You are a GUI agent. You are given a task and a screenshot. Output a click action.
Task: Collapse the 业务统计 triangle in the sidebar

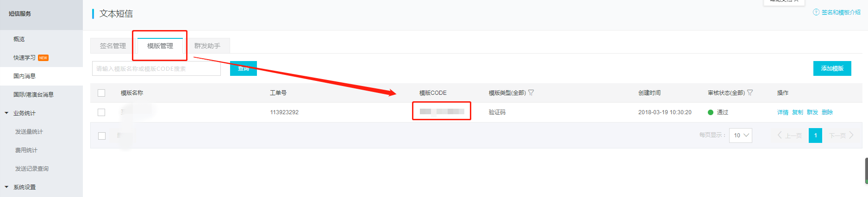(6, 113)
